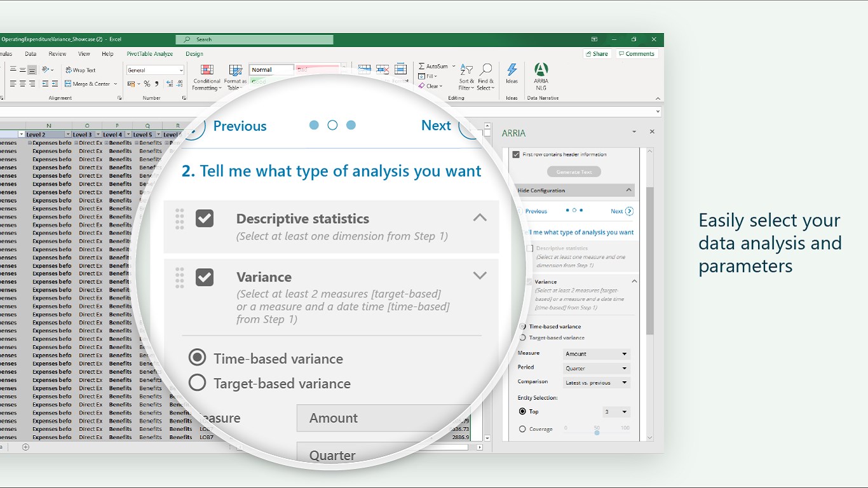The height and width of the screenshot is (488, 868).
Task: Collapse Variance section in ARRIA pane
Action: click(x=634, y=281)
